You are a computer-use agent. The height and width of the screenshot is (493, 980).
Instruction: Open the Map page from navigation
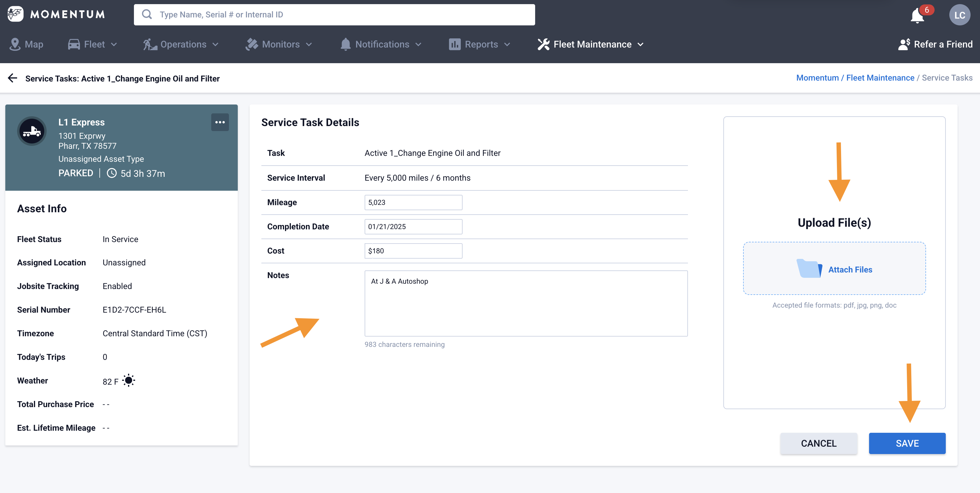(x=26, y=44)
